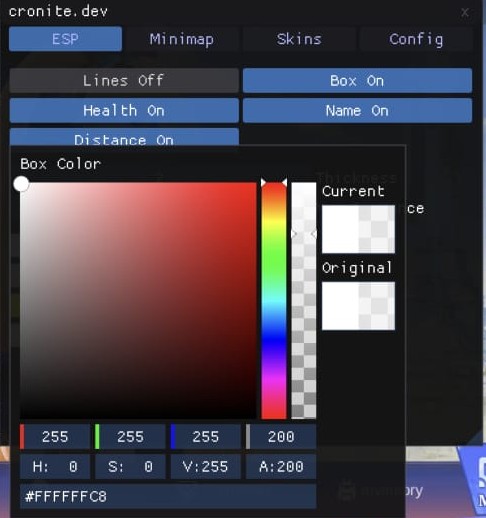Click the Box Color heading text

pos(60,164)
